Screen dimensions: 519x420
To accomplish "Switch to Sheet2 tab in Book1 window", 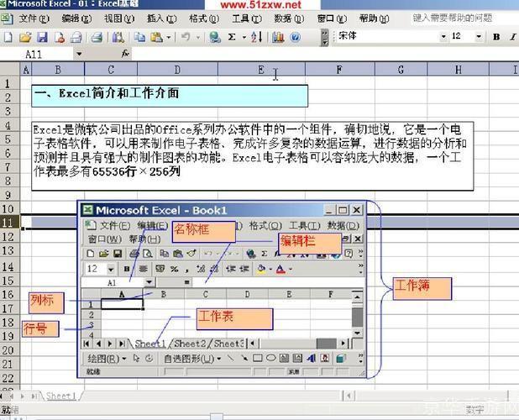I will click(x=190, y=344).
